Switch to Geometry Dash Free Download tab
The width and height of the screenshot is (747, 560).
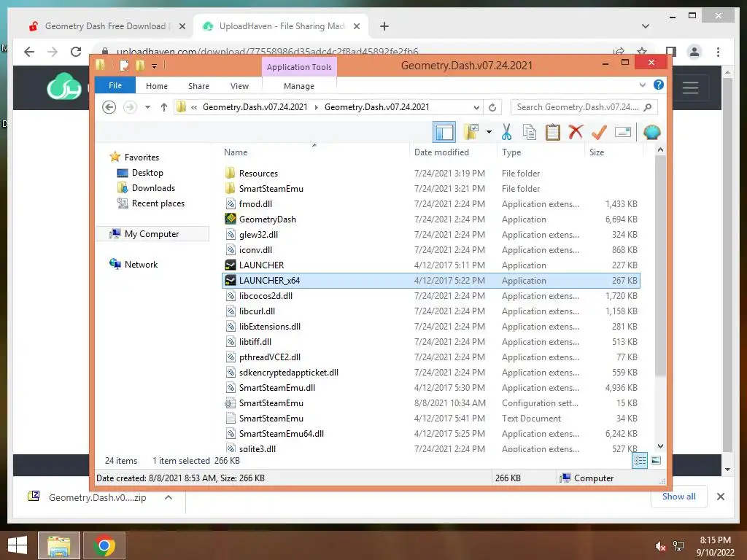tap(107, 26)
